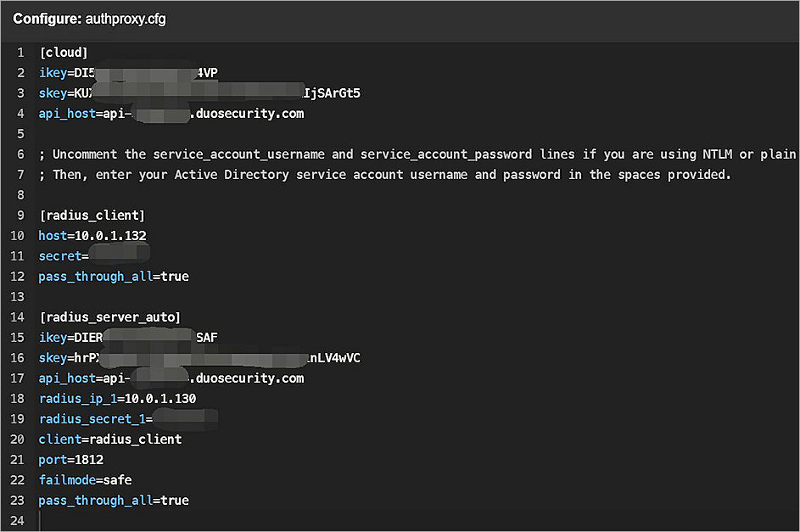This screenshot has height=532, width=800.
Task: Click the last pass_through_all=true line
Action: pyautogui.click(x=114, y=501)
